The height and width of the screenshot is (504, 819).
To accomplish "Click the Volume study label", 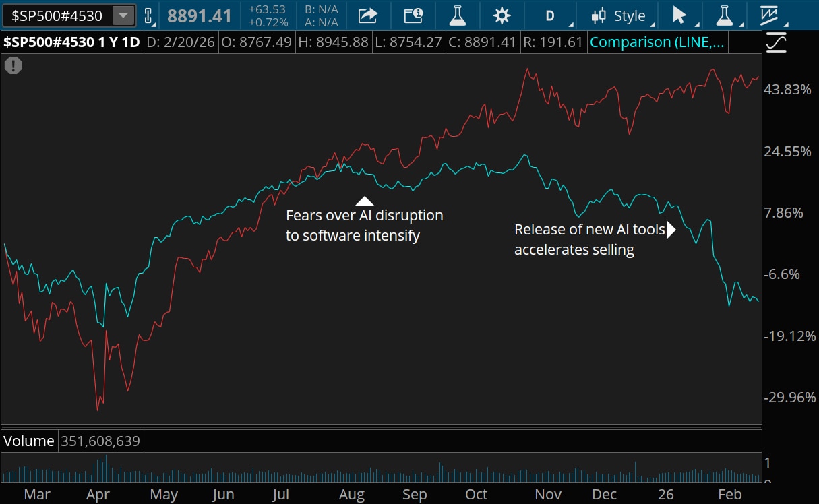I will [x=29, y=441].
